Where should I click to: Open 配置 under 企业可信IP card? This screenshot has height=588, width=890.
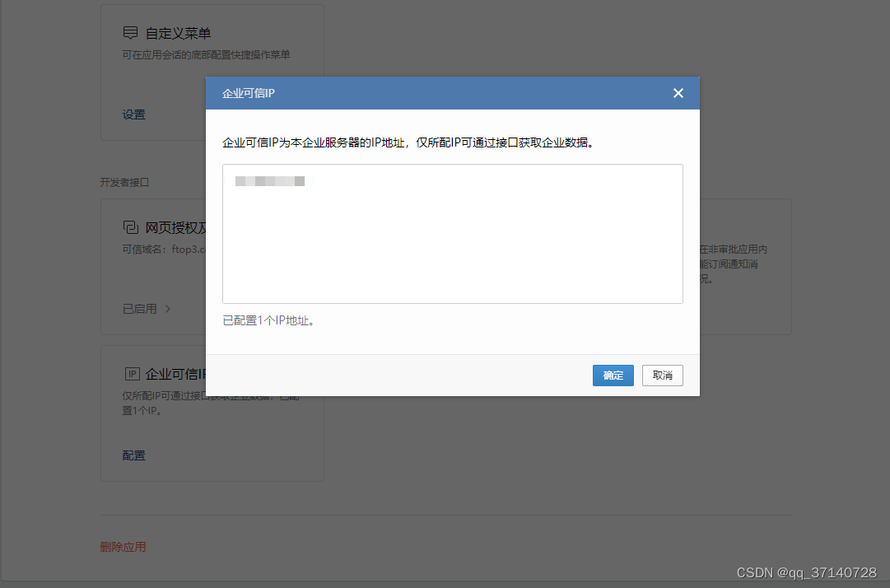click(134, 455)
